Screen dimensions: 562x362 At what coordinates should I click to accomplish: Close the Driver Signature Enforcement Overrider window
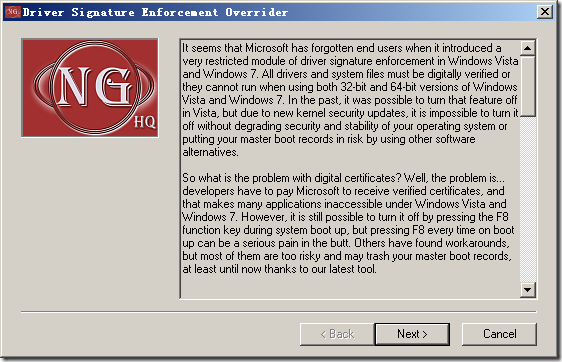click(x=544, y=12)
